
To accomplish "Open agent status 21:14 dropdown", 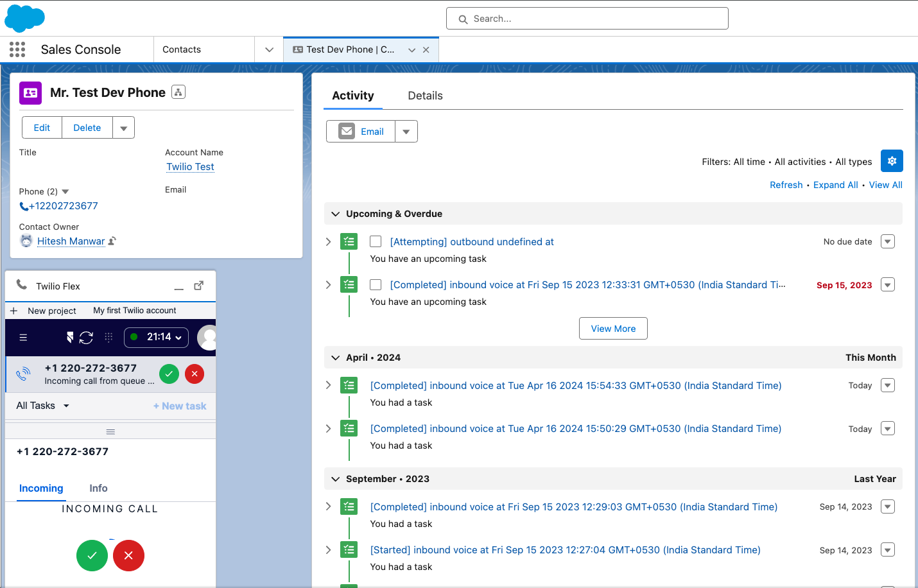I will 156,337.
